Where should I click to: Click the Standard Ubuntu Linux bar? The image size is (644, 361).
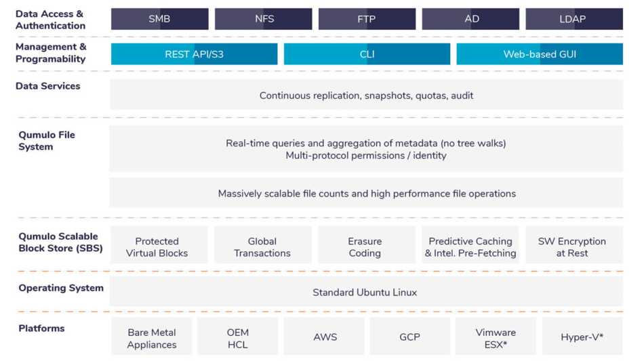(366, 292)
